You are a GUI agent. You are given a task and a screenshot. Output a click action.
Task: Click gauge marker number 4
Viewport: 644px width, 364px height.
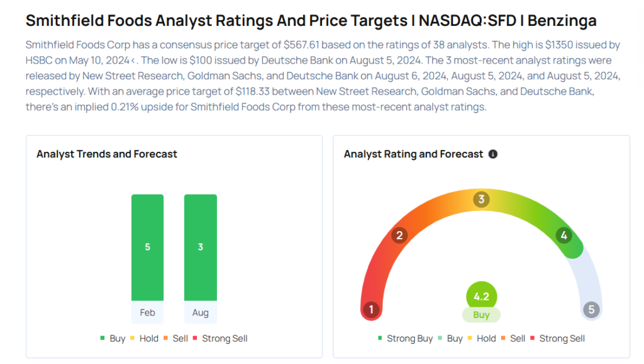563,236
